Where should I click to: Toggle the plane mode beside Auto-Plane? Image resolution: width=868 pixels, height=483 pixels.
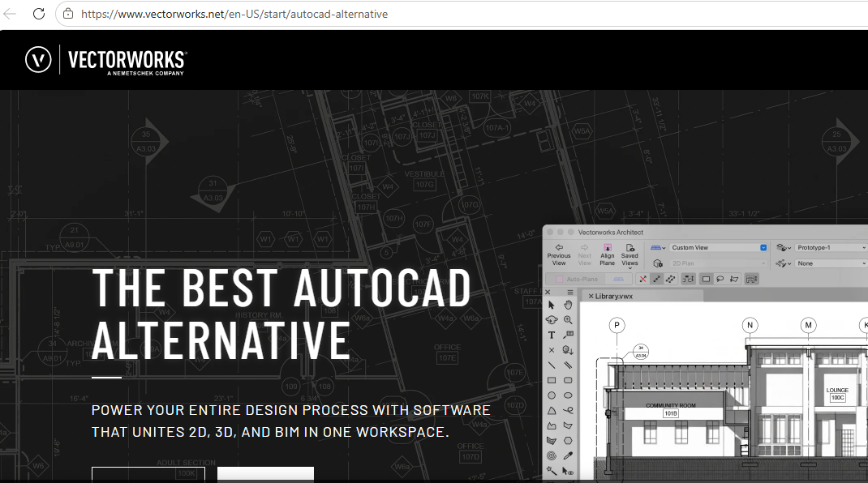pos(618,280)
